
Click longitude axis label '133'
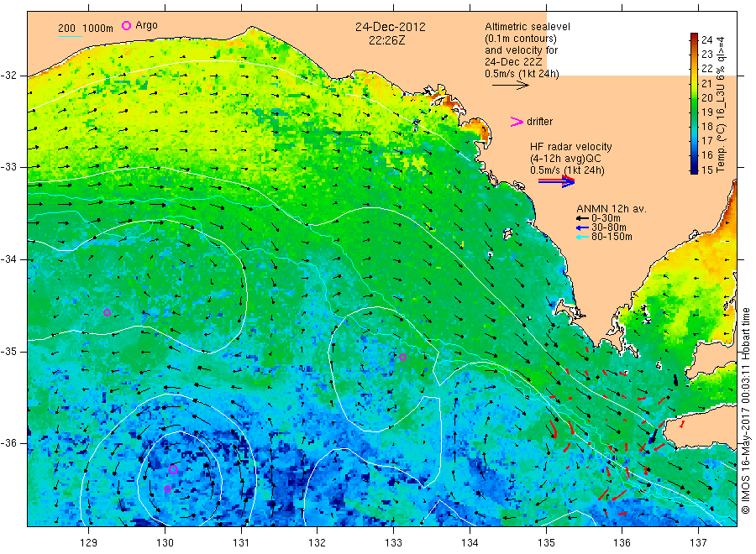pyautogui.click(x=393, y=543)
